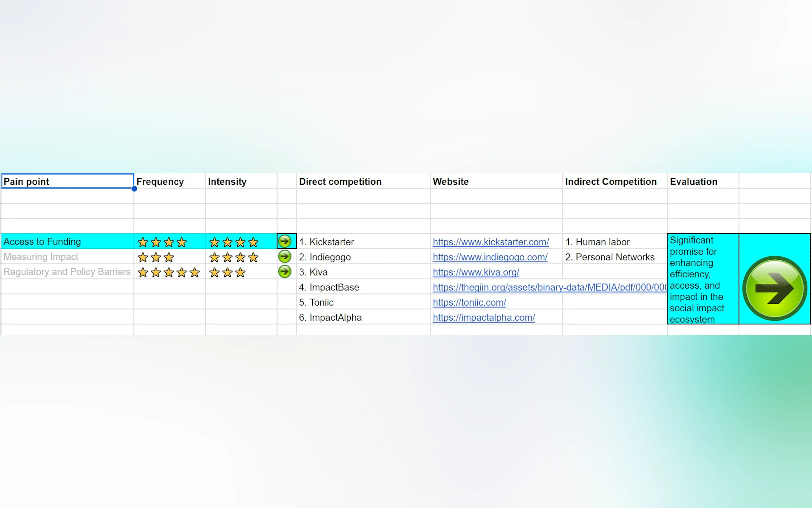Image resolution: width=812 pixels, height=508 pixels.
Task: Open the Kickstarter website link
Action: [x=490, y=242]
